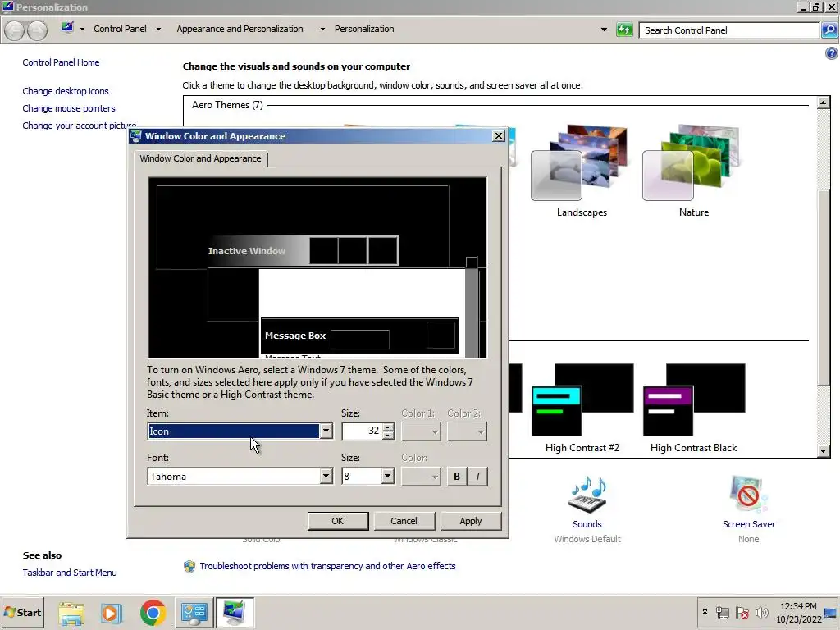Click the Back navigation arrow button
Image resolution: width=840 pixels, height=630 pixels.
[15, 30]
